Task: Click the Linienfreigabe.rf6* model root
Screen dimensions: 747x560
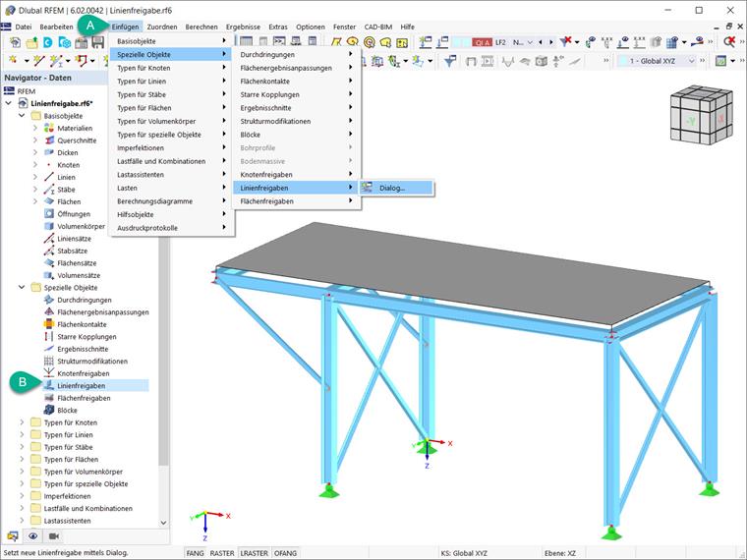Action: [x=62, y=103]
